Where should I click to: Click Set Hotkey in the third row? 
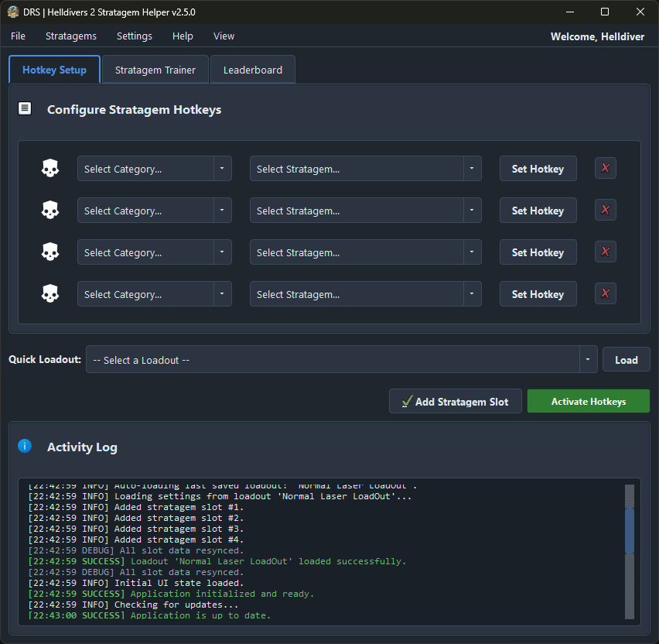(538, 252)
